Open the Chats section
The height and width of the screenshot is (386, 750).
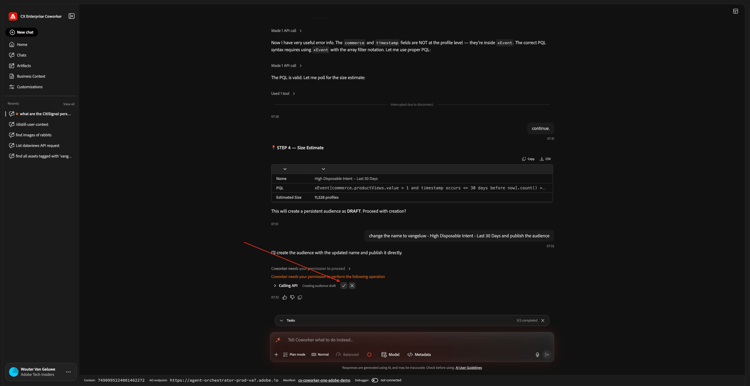[22, 55]
